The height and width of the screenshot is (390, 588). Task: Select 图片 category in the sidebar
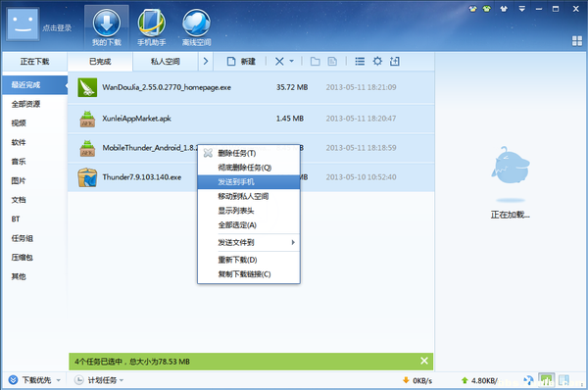click(19, 180)
